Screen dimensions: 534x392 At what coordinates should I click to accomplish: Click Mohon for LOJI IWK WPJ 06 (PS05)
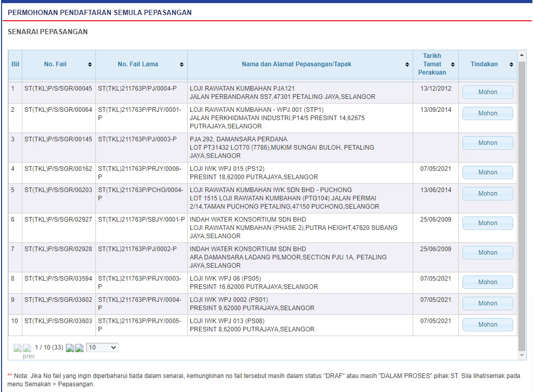point(488,282)
